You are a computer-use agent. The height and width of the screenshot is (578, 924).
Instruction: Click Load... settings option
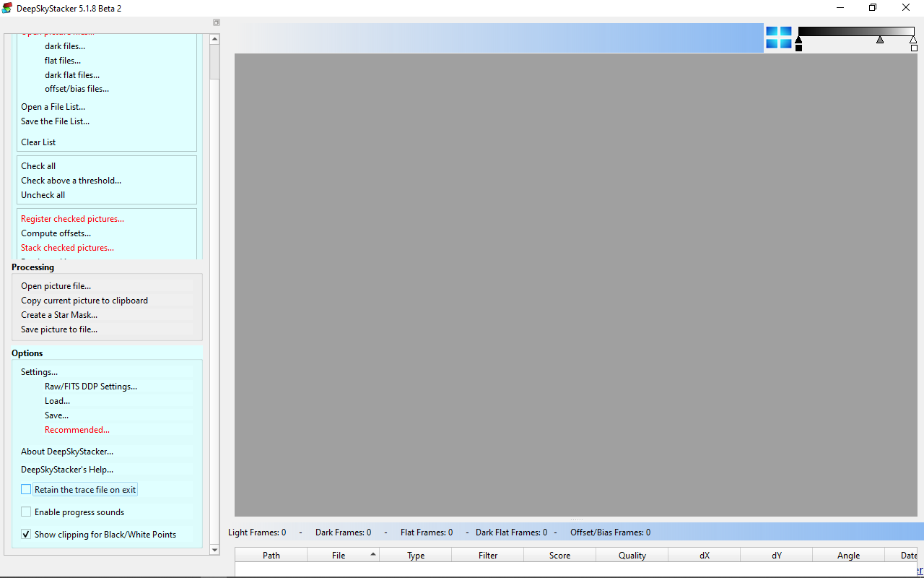tap(57, 401)
